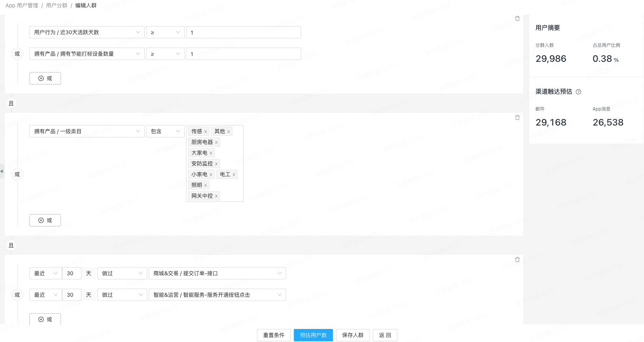This screenshot has height=342, width=644.
Task: Toggle the 或 connector in the behavior group
Action: [x=17, y=295]
